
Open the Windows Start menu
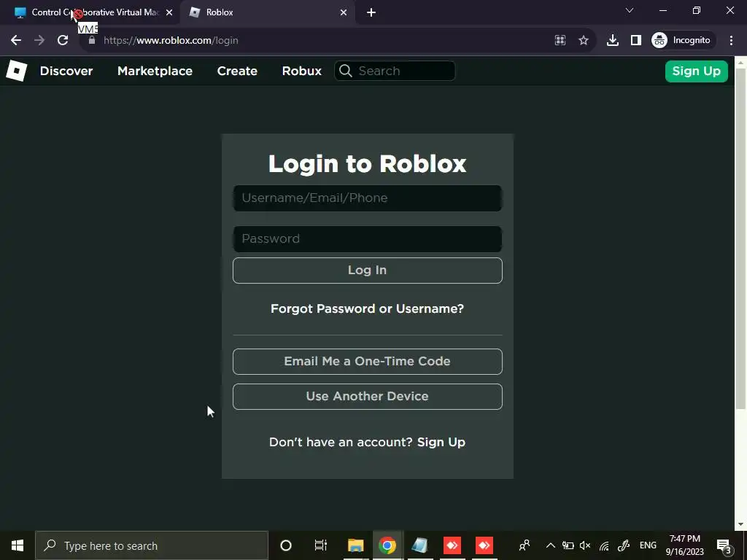(18, 545)
